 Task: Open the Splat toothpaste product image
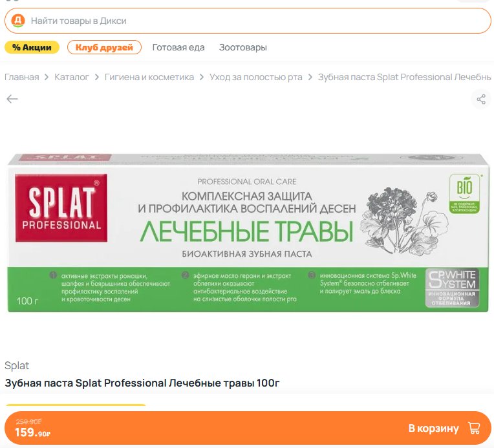point(248,233)
